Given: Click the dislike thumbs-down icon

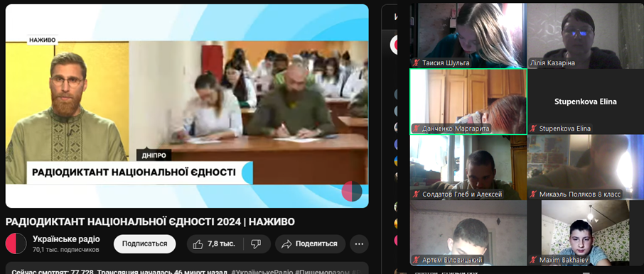Looking at the screenshot, I should pyautogui.click(x=255, y=244).
